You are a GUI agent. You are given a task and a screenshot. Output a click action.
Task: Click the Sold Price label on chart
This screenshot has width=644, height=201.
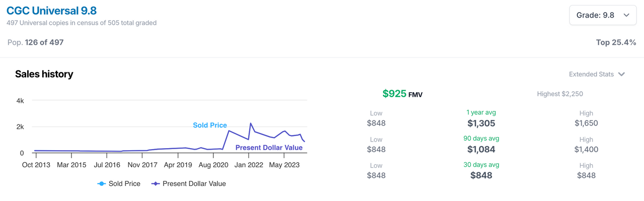coord(210,125)
